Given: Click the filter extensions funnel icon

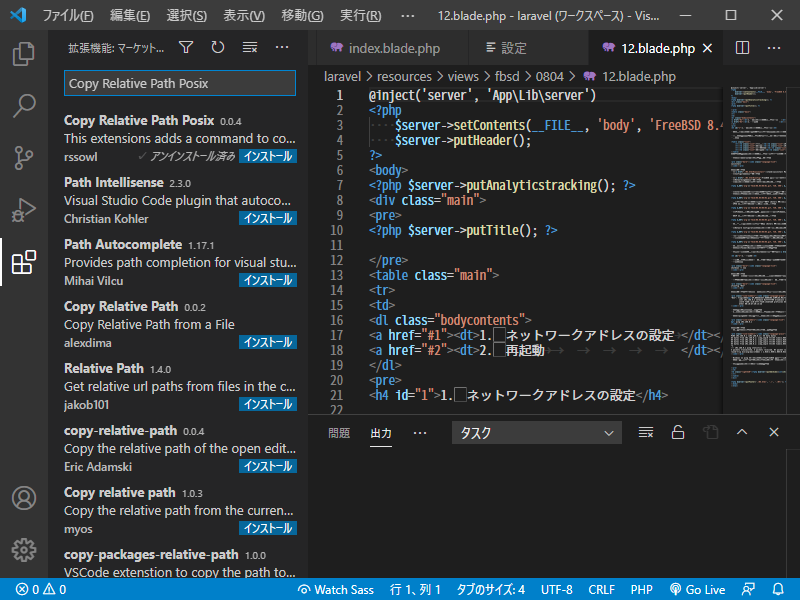Looking at the screenshot, I should pyautogui.click(x=186, y=47).
